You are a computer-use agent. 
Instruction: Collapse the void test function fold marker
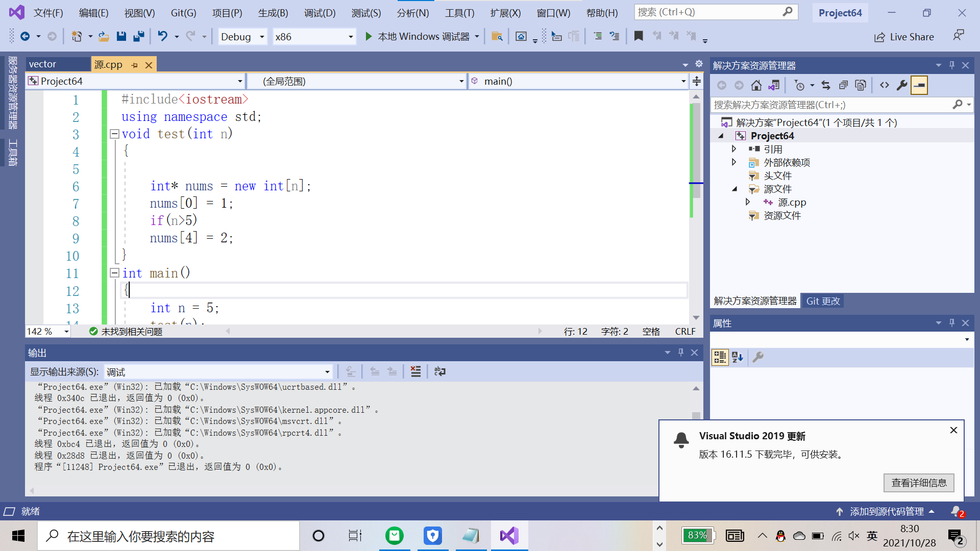point(114,134)
